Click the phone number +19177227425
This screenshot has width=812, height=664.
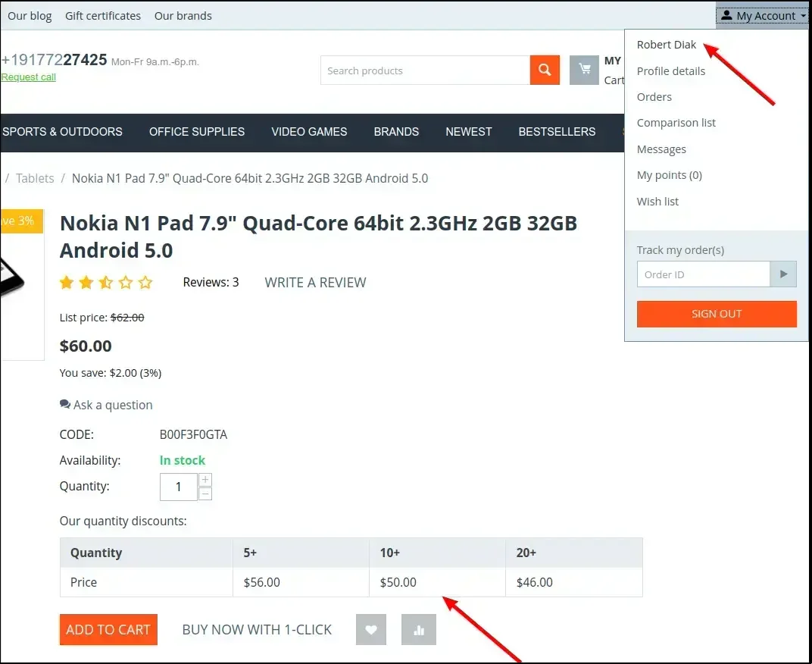(54, 60)
